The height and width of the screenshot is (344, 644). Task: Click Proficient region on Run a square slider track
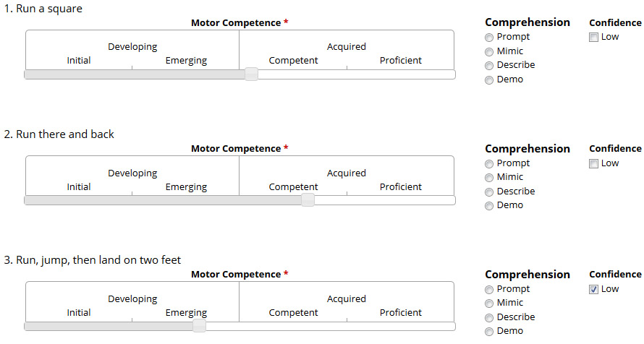point(401,74)
